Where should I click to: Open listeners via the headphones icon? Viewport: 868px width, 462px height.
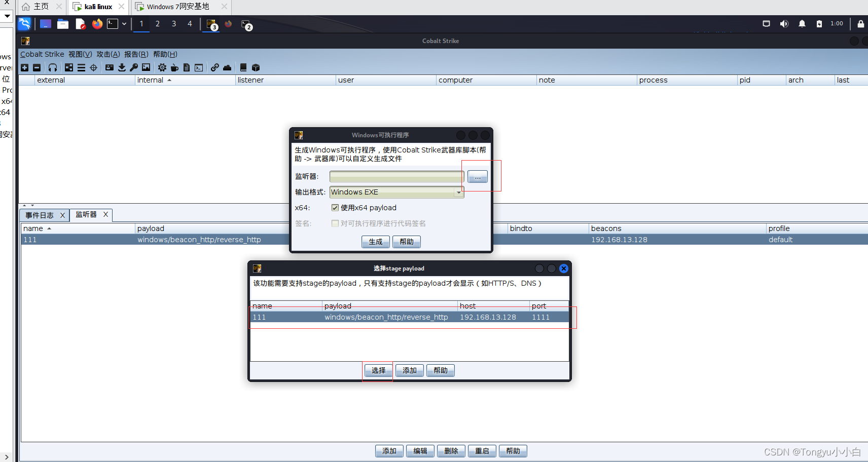tap(53, 67)
